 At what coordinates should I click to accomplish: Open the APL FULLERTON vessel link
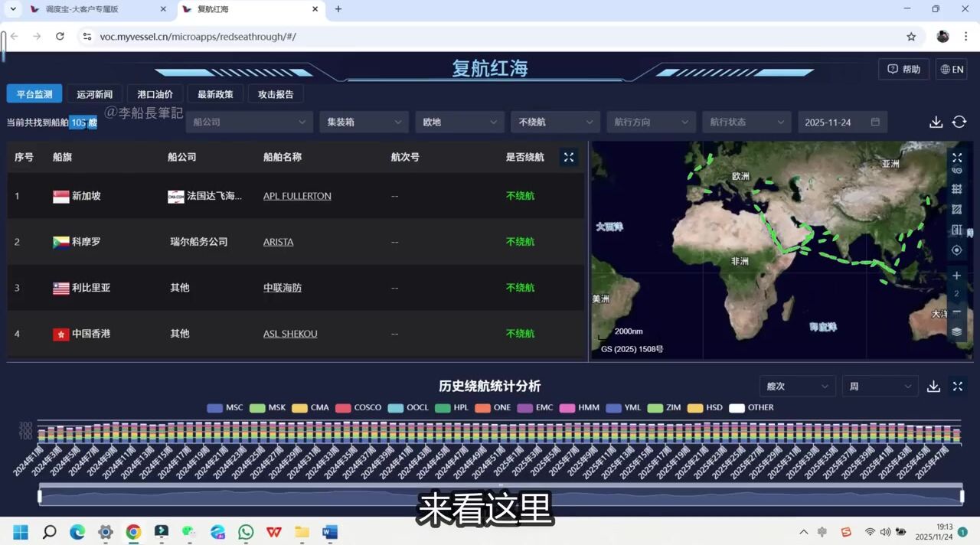[297, 196]
